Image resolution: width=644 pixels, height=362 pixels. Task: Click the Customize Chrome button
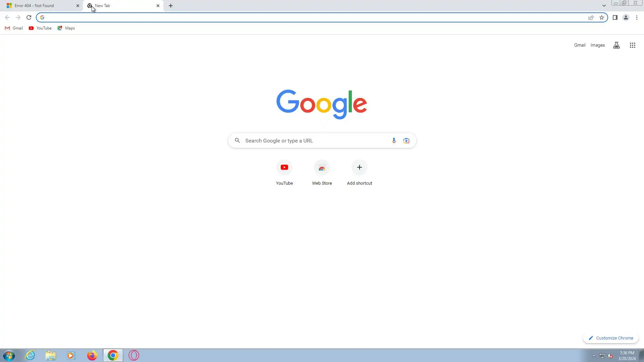click(610, 338)
